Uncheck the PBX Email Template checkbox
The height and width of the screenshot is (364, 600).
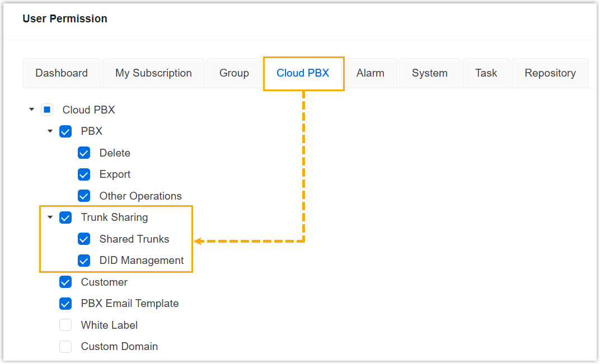pos(65,304)
